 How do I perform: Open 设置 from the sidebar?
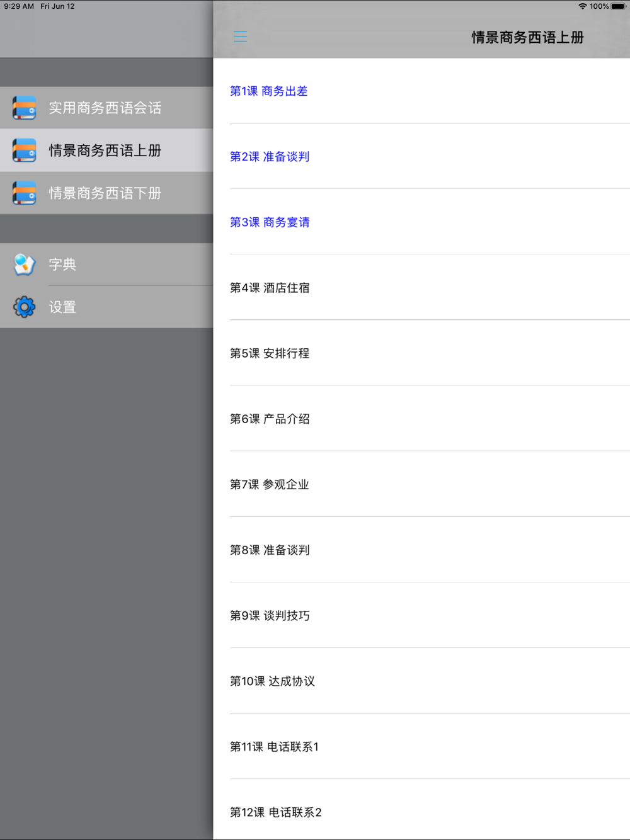[x=63, y=307]
